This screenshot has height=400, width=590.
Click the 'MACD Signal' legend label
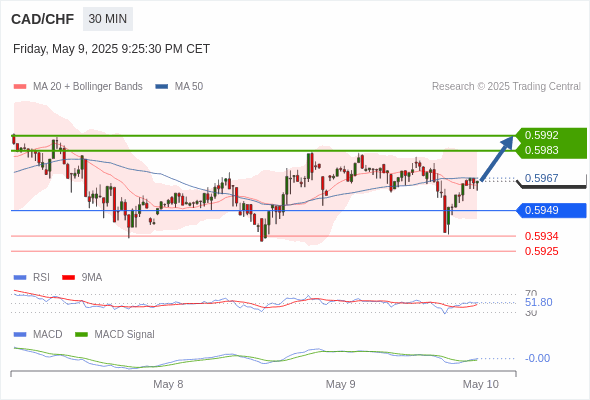click(125, 335)
